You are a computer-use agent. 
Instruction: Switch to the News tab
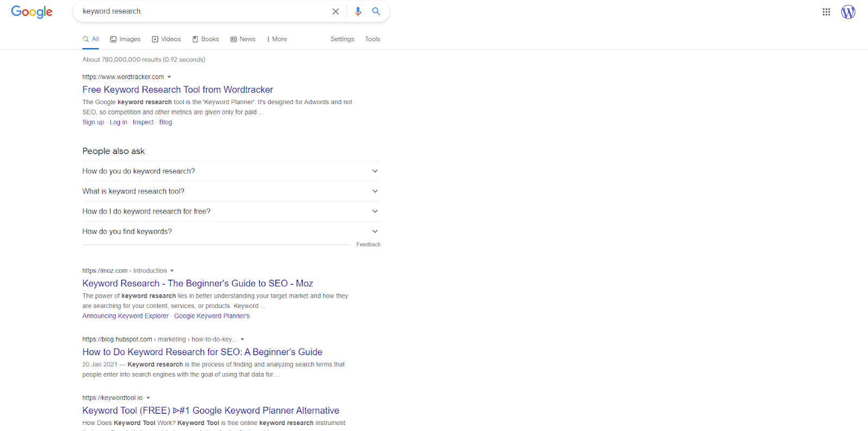point(243,39)
